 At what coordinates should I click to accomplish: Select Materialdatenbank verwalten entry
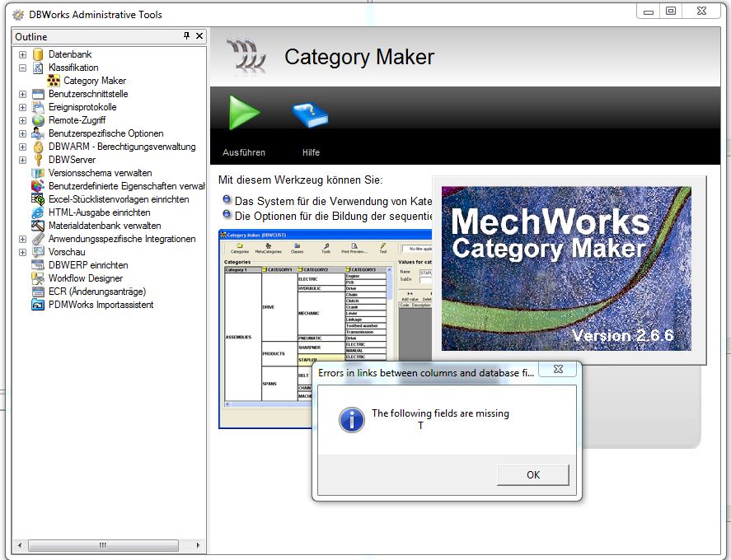coord(105,226)
